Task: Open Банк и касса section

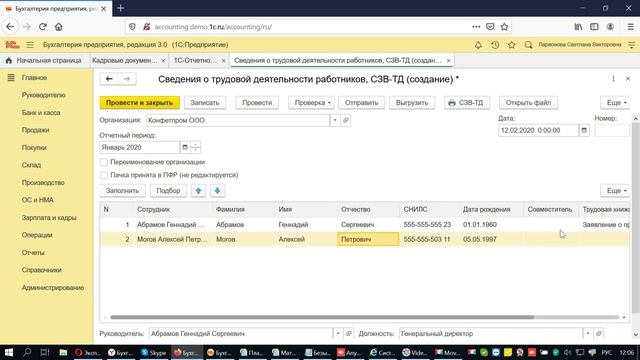Action: pos(41,113)
